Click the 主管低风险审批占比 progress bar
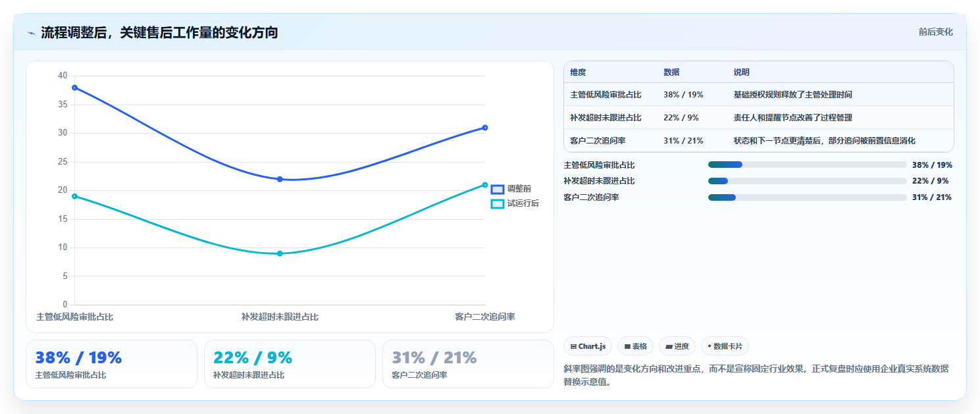Viewport: 980px width, 414px height. click(x=807, y=165)
